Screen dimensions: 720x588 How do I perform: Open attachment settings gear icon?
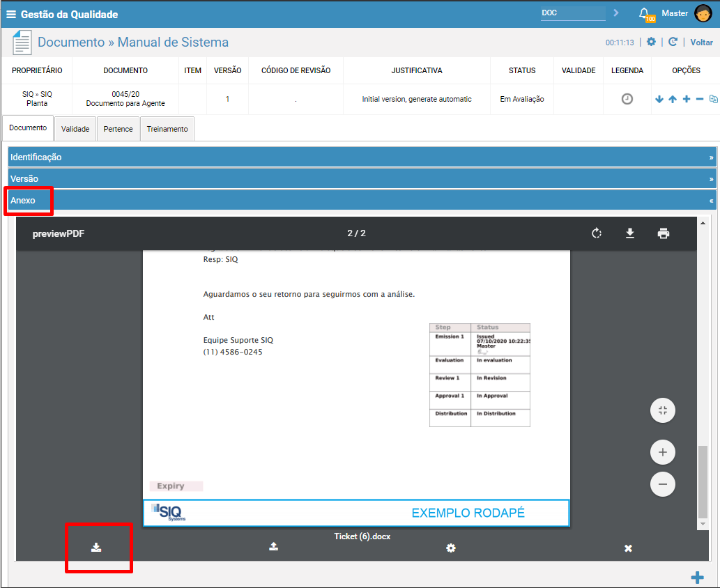tap(451, 548)
